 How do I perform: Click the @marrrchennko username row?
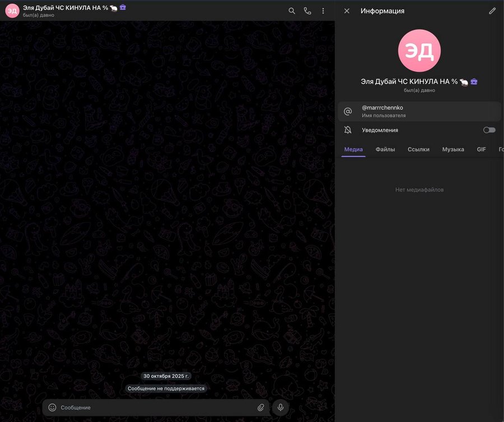(419, 111)
